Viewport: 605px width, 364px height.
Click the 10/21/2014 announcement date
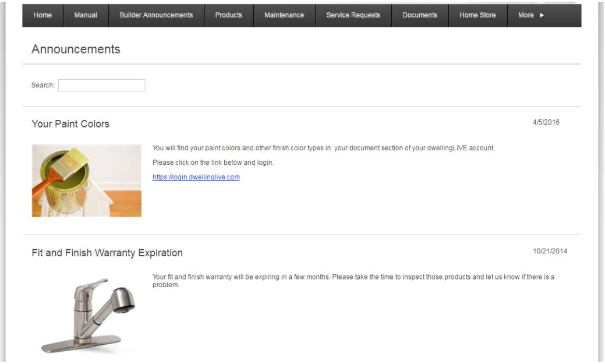[550, 251]
